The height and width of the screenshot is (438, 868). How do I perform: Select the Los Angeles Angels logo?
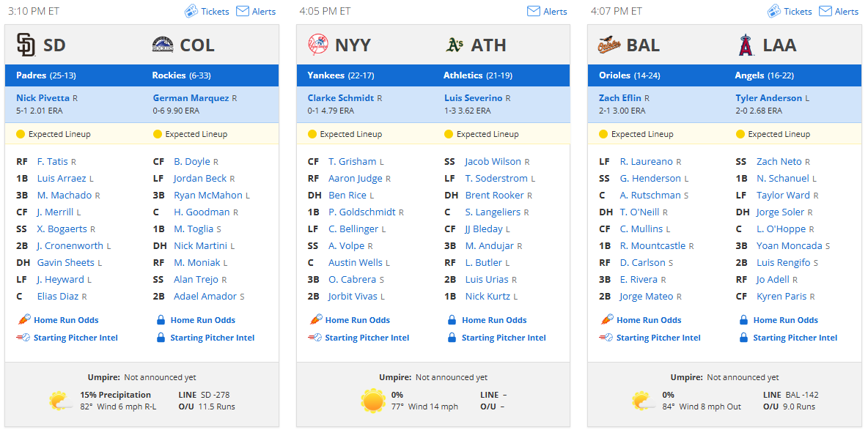pos(746,45)
